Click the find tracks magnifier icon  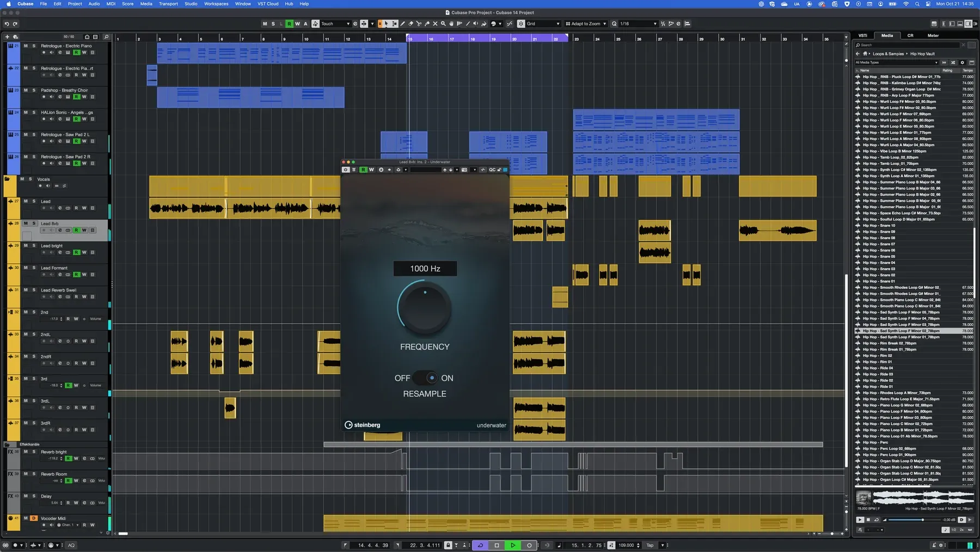coord(106,37)
